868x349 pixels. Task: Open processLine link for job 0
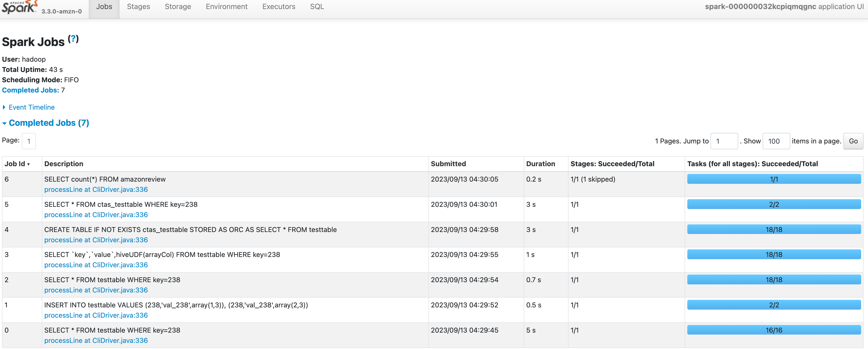pyautogui.click(x=96, y=341)
